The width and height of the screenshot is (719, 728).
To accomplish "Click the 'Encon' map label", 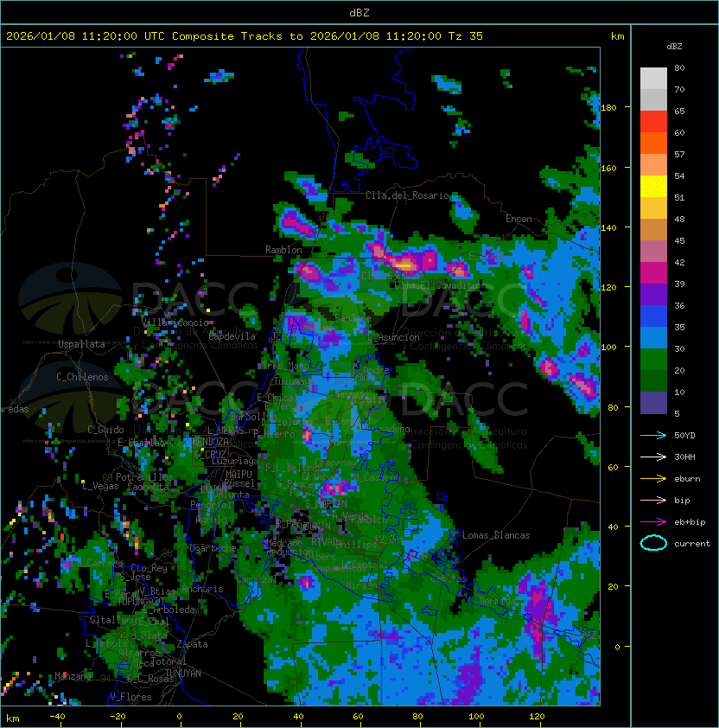I will coord(519,219).
